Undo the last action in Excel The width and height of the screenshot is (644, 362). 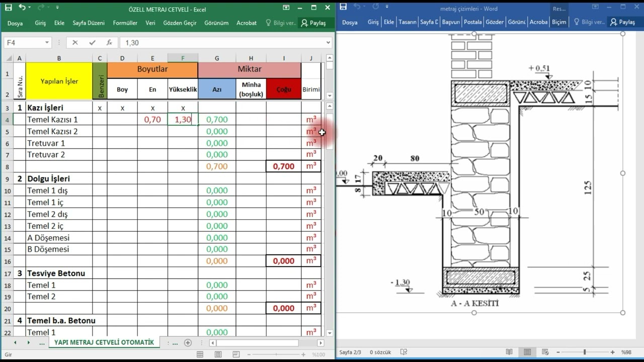click(22, 8)
